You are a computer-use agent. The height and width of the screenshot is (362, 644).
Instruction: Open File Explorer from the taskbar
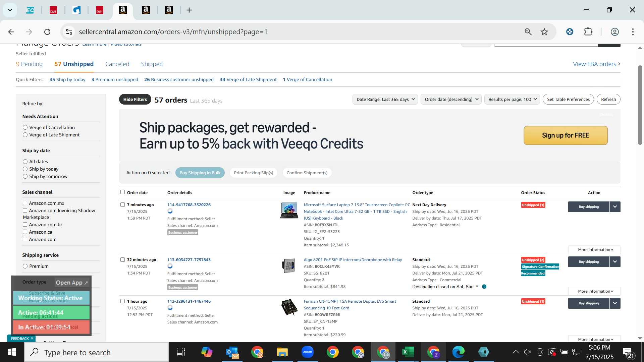[x=282, y=352]
